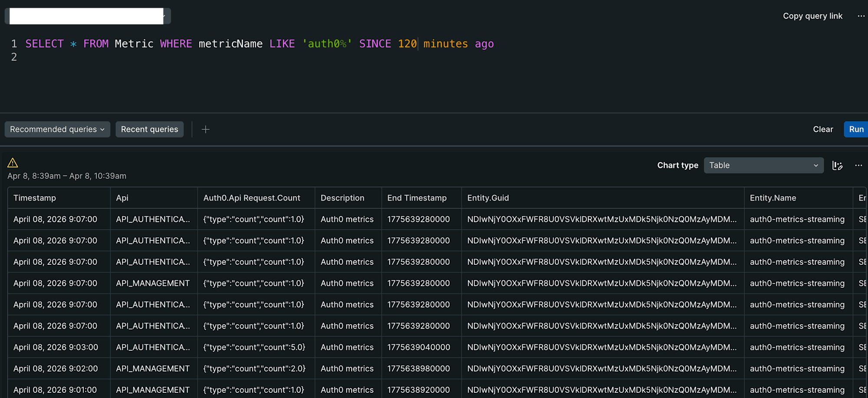Open the ellipsis menu next to Chart type
This screenshot has height=398, width=868.
tap(859, 165)
